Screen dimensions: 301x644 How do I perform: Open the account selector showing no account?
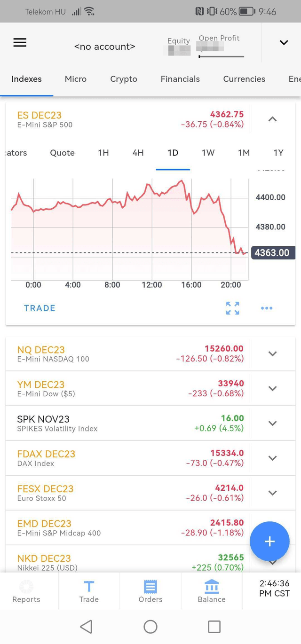click(104, 47)
